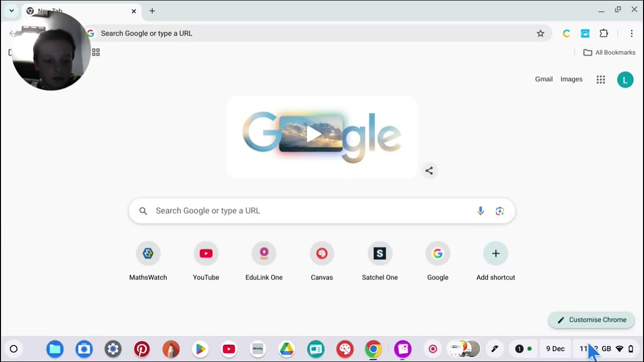
Task: Click the Chrome icon on the shelf
Action: [x=373, y=349]
